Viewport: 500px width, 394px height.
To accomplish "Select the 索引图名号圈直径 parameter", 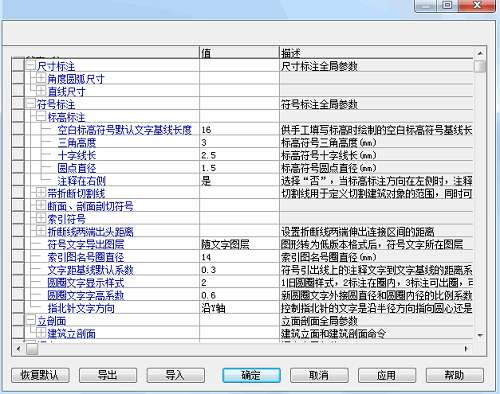I will click(x=86, y=257).
